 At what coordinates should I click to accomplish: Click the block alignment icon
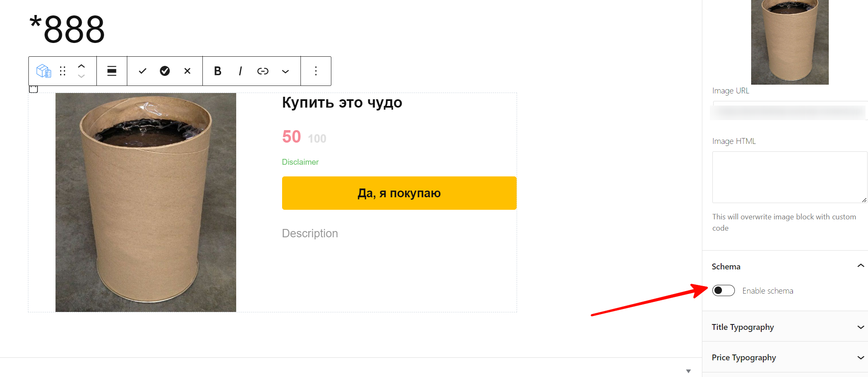tap(112, 71)
